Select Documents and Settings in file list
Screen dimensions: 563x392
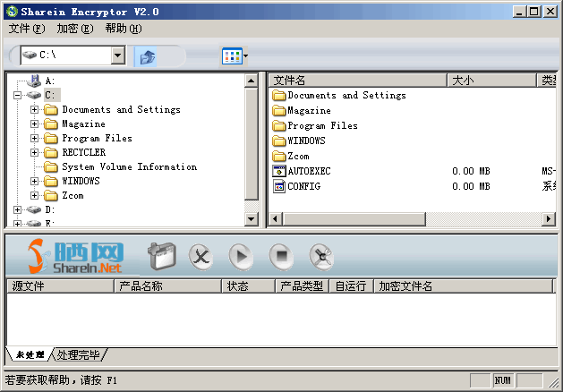347,95
